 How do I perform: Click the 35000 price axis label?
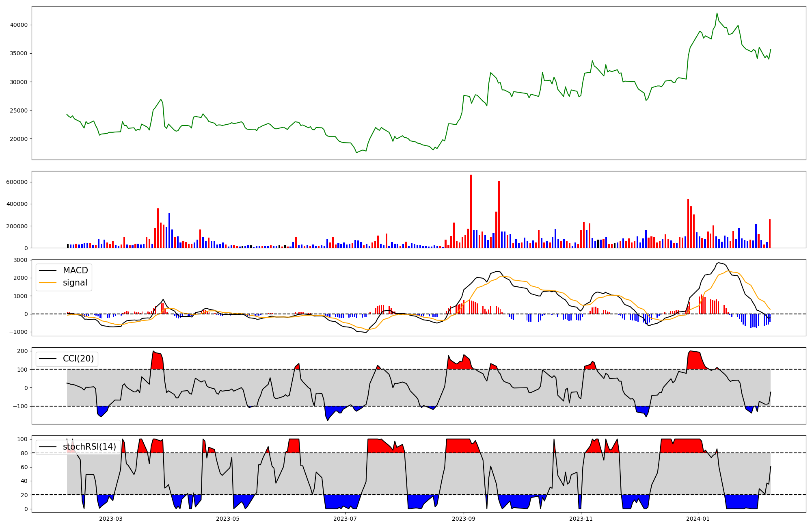19,53
